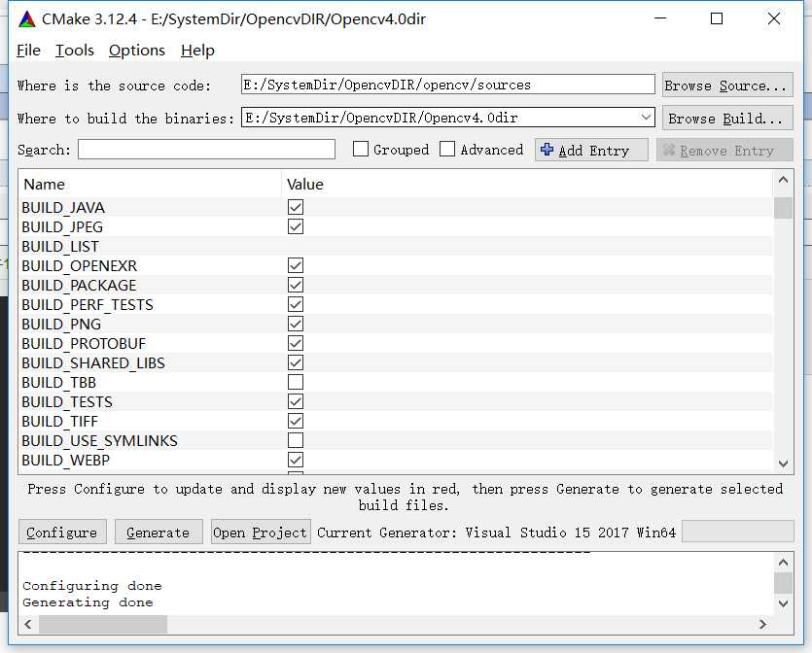Select the BUILD_LIST value cell

point(527,246)
